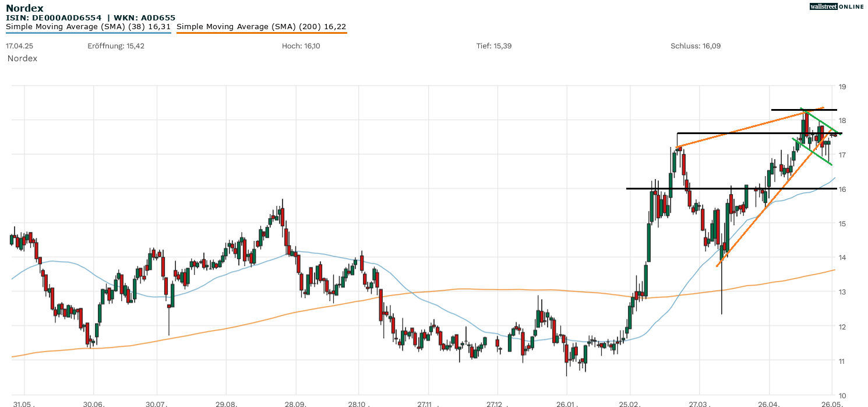Click the 31.05. marker on the time axis
Viewport: 868px width, 407px height.
24,404
